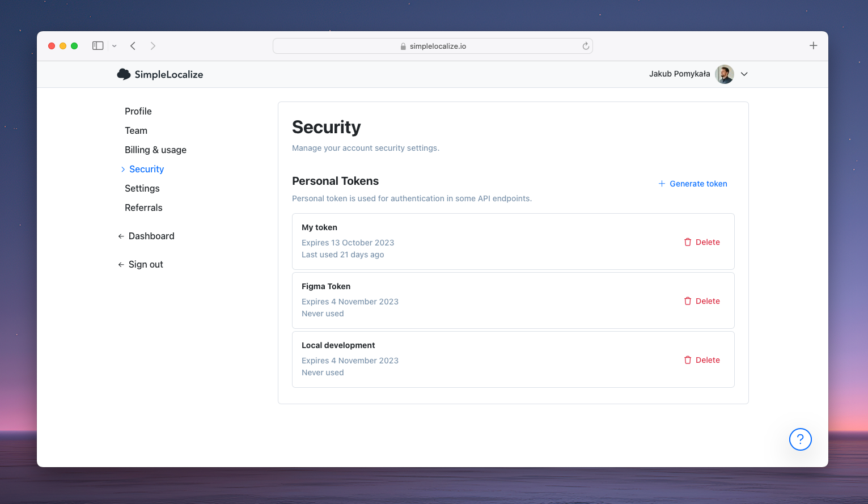Go back with the browser back arrow
Viewport: 868px width, 504px height.
133,46
